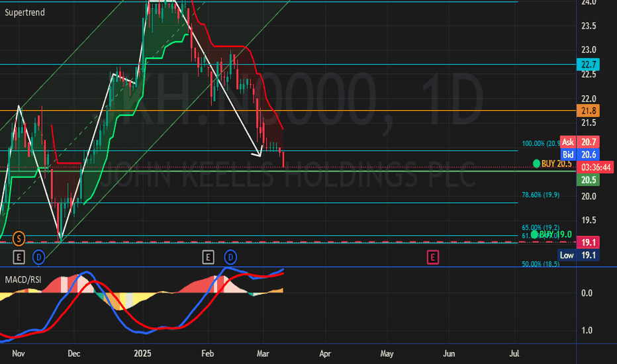Select the 78.60% (19.9) Fibonacci label
617x364 pixels.
(541, 195)
